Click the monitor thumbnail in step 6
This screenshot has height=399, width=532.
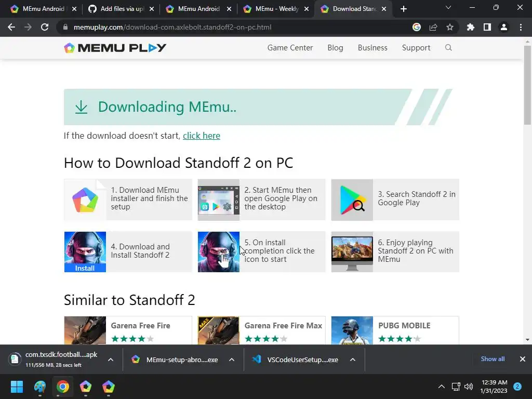(352, 252)
